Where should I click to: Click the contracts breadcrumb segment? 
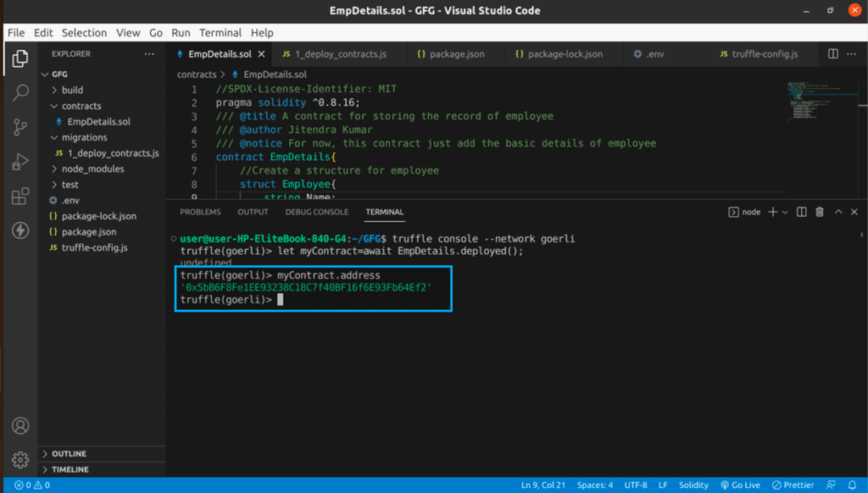197,75
